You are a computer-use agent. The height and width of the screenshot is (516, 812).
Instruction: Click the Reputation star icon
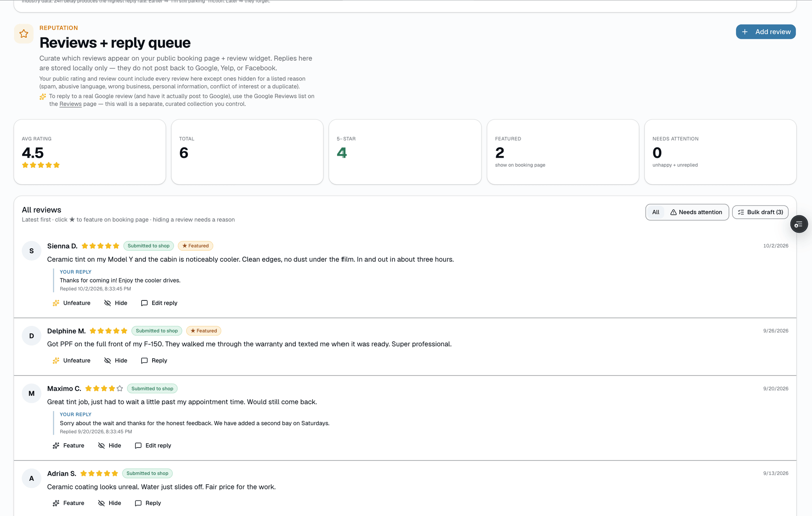click(x=24, y=34)
